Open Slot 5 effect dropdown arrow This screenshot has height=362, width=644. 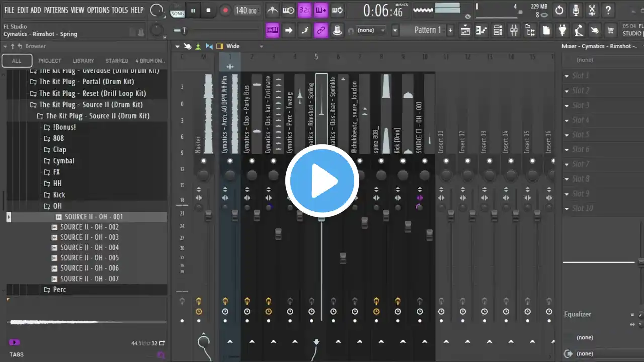[x=568, y=135]
